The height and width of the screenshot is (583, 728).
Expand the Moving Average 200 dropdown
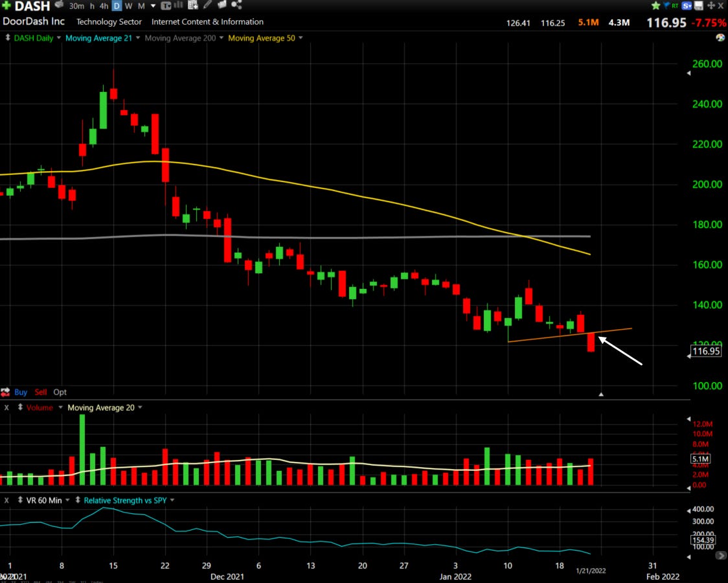point(221,38)
